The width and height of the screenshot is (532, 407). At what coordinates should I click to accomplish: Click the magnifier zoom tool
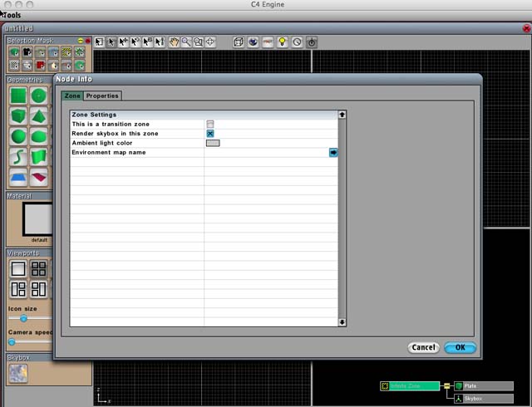[x=187, y=42]
